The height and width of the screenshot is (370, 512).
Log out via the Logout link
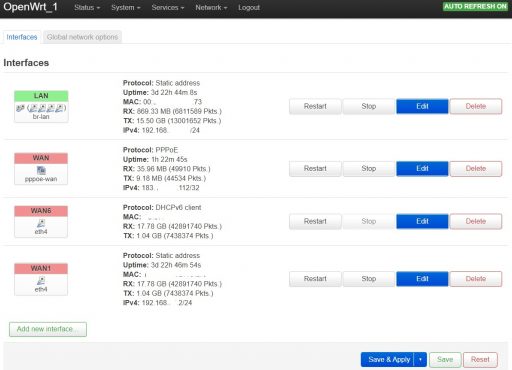click(249, 7)
